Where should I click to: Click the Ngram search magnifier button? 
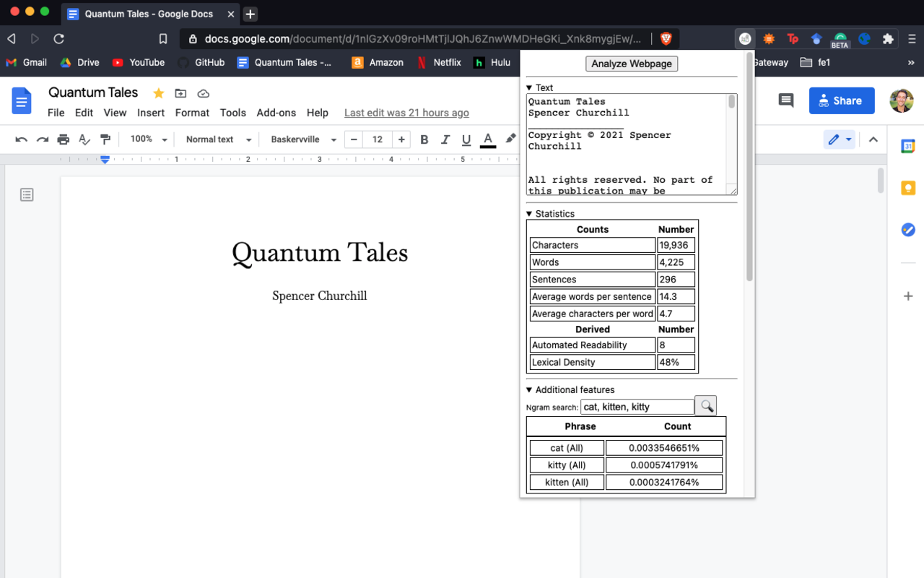tap(705, 406)
